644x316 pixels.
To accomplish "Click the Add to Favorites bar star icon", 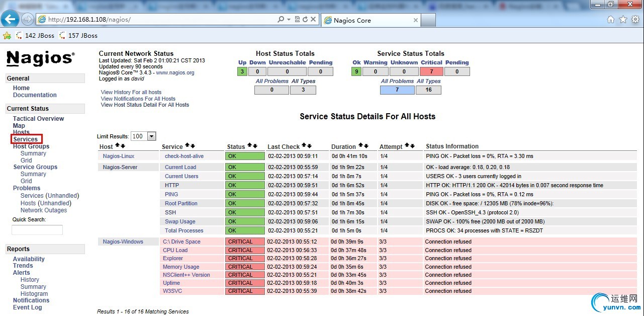I will click(x=7, y=35).
